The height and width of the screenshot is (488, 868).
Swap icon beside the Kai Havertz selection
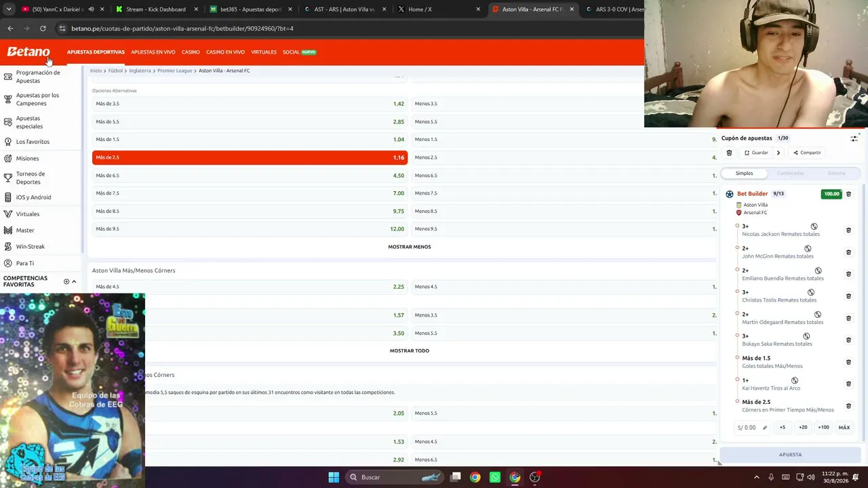pos(795,380)
